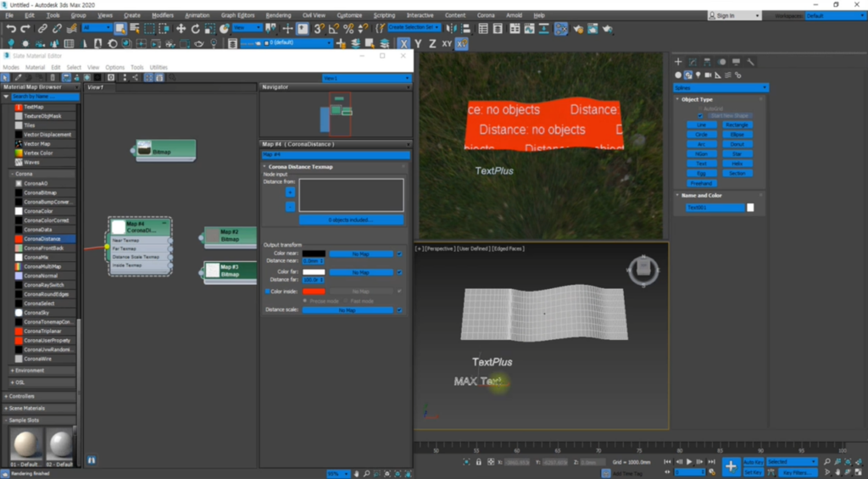The image size is (868, 479).
Task: Open the Splines category dropdown
Action: click(721, 87)
